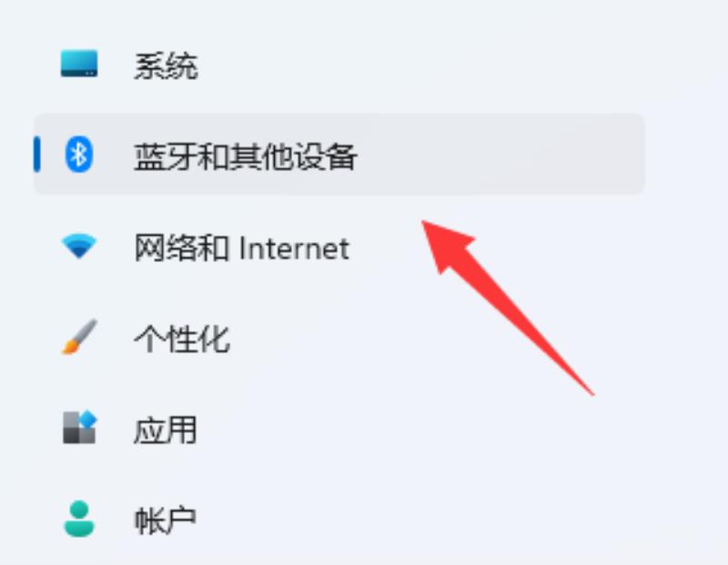The image size is (728, 565).
Task: Click the red arrow's pointed head
Action: pyautogui.click(x=446, y=244)
